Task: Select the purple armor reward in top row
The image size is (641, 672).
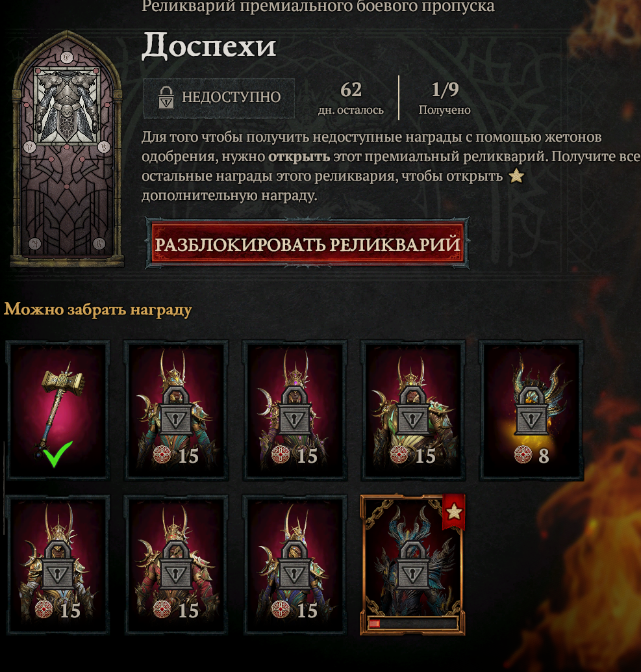Action: (295, 410)
